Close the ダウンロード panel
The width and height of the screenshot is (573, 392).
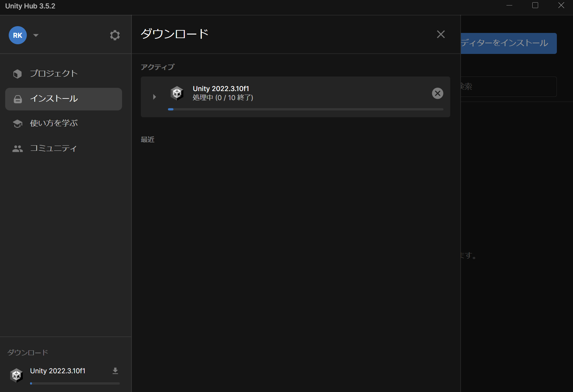click(x=441, y=34)
